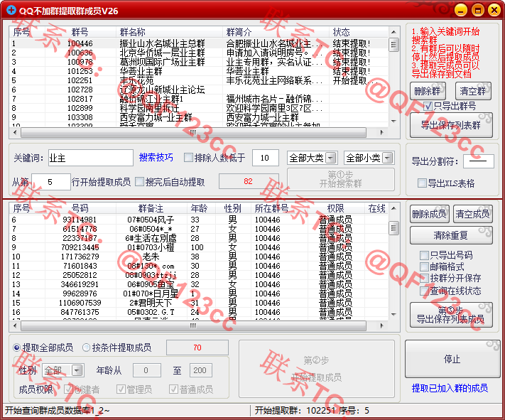This screenshot has width=505, height=420.
Task: Click group list horizontal scroll right arrow
Action: click(x=381, y=132)
